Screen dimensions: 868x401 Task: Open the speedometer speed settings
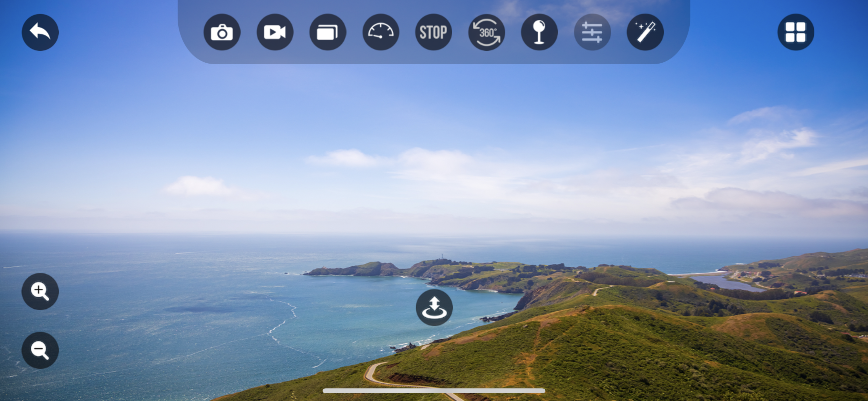[x=380, y=32]
